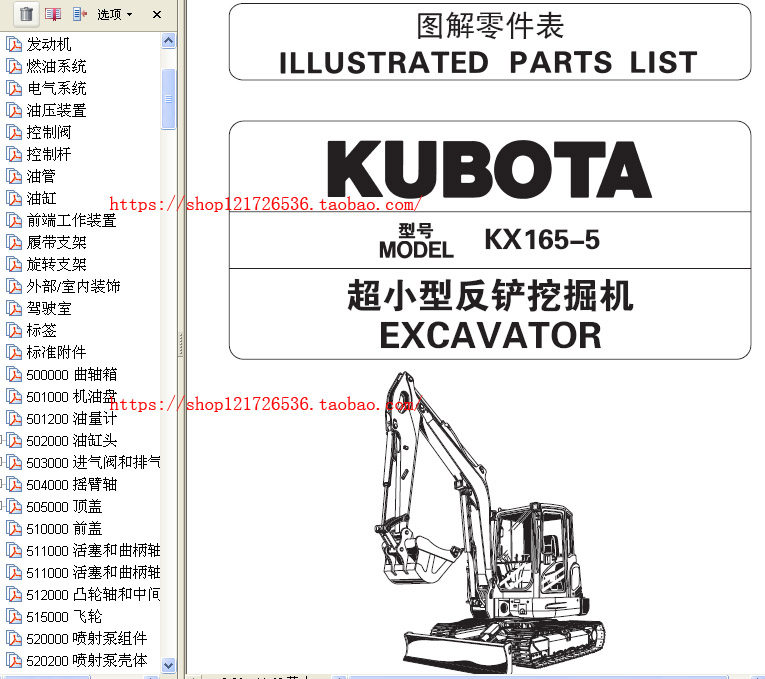Click the panel splitter grip handle
765x679 pixels.
181,344
